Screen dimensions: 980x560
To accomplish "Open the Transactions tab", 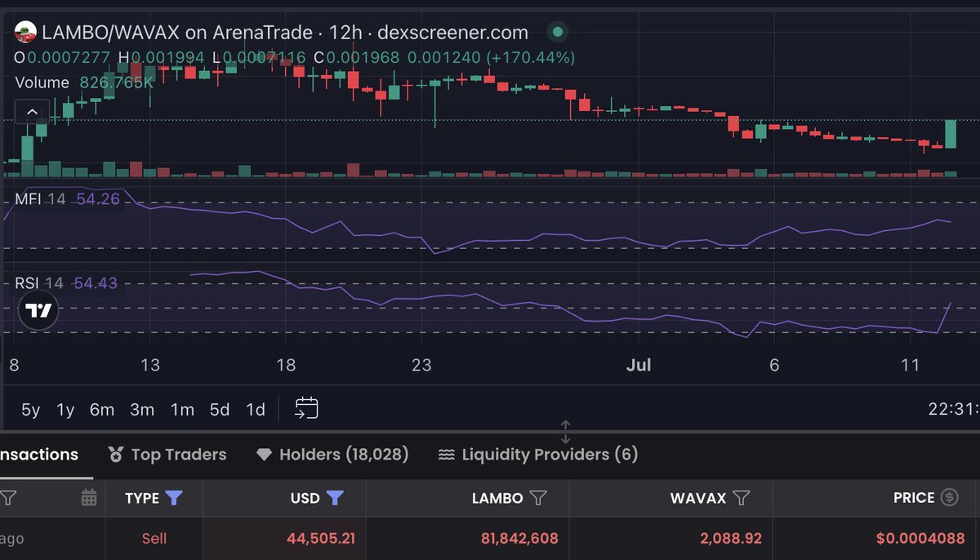I will click(39, 455).
